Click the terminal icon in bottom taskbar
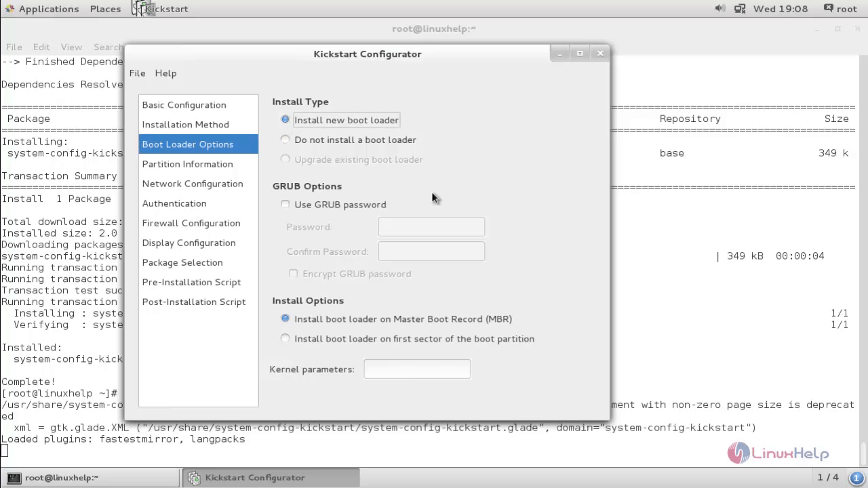Screen dimensions: 868x488 coord(14,477)
